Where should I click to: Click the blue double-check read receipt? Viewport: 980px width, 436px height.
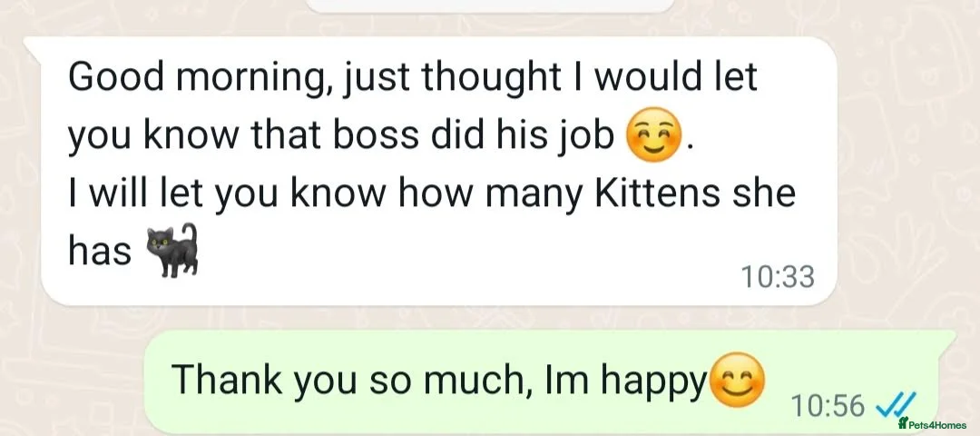pos(897,403)
